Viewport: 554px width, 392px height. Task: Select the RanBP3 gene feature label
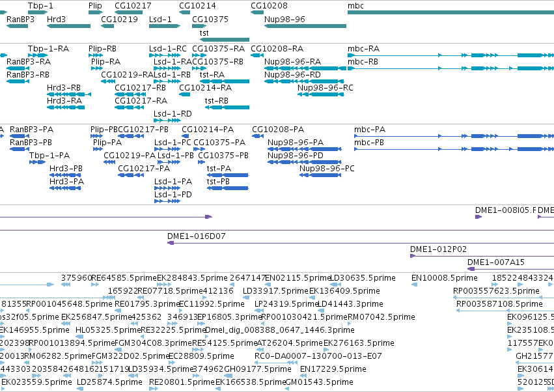(20, 19)
